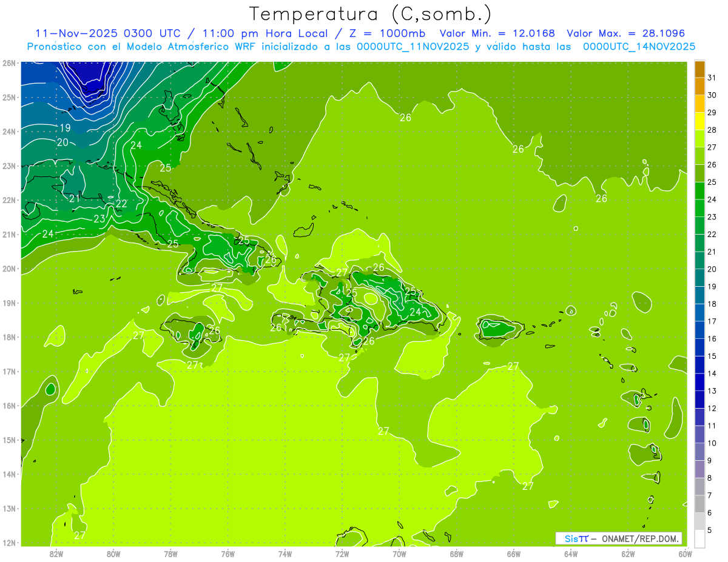Screen dimensions: 728x562
Task: Click the 20N latitude axis label
Action: coord(8,269)
